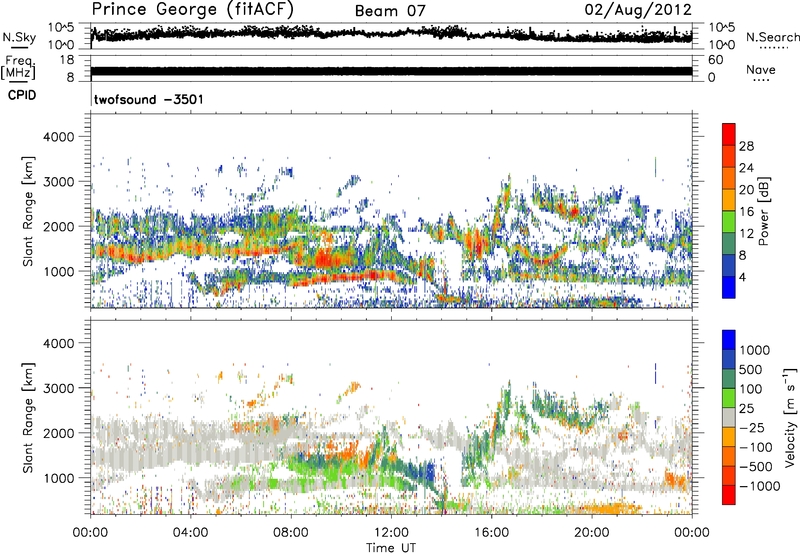The height and width of the screenshot is (554, 800).
Task: Click the noise sky trace in top panel
Action: [391, 34]
